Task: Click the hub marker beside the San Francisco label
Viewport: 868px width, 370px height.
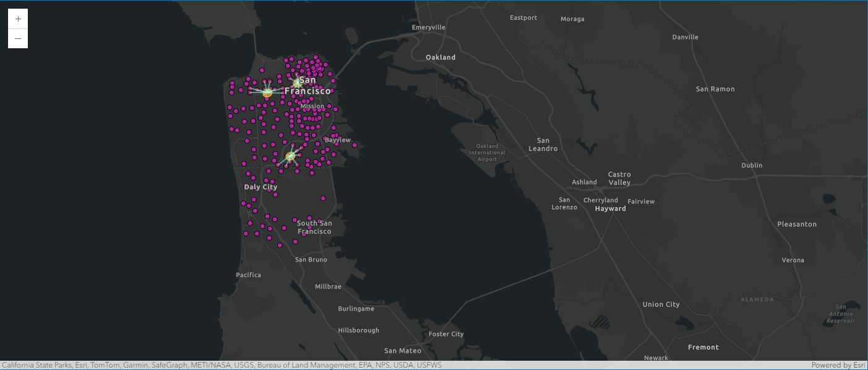Action: coord(297,82)
